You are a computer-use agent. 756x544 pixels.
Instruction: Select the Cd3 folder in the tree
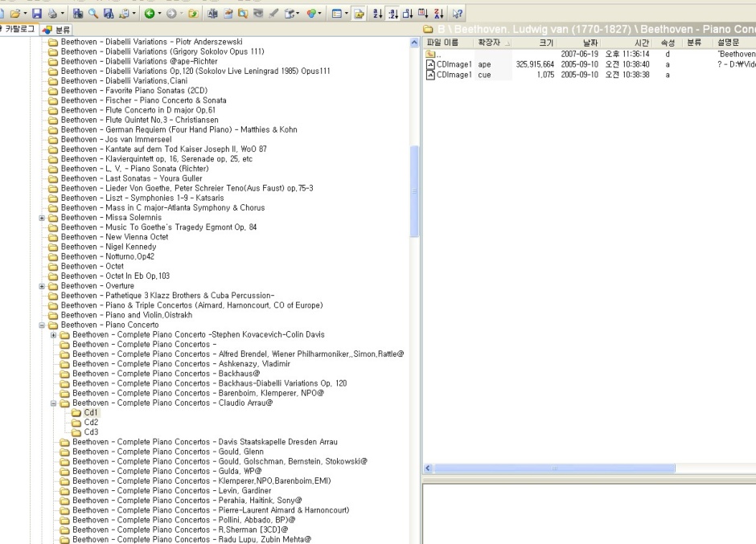tap(91, 432)
